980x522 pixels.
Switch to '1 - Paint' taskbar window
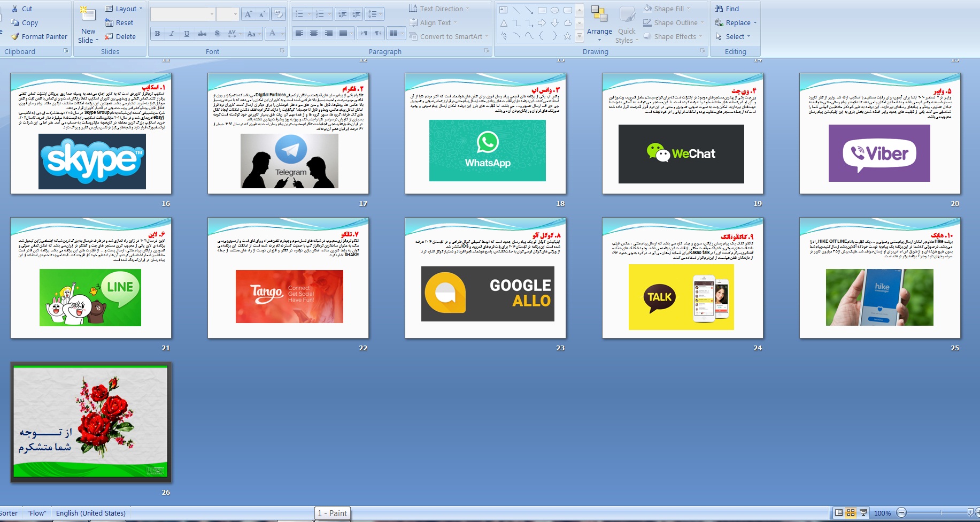pos(332,513)
